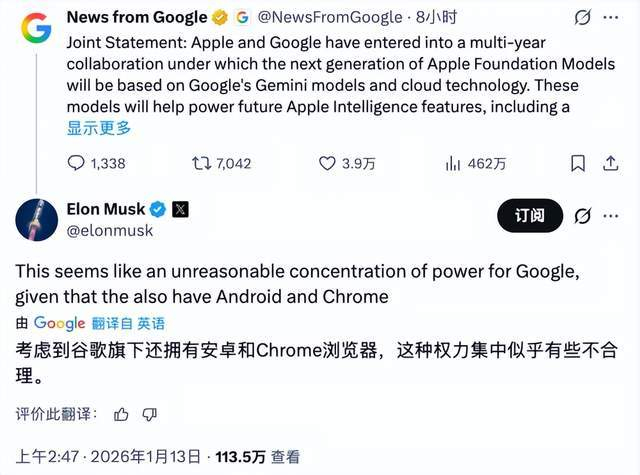
Task: Expand tweet text with 显示更多
Action: click(x=99, y=127)
